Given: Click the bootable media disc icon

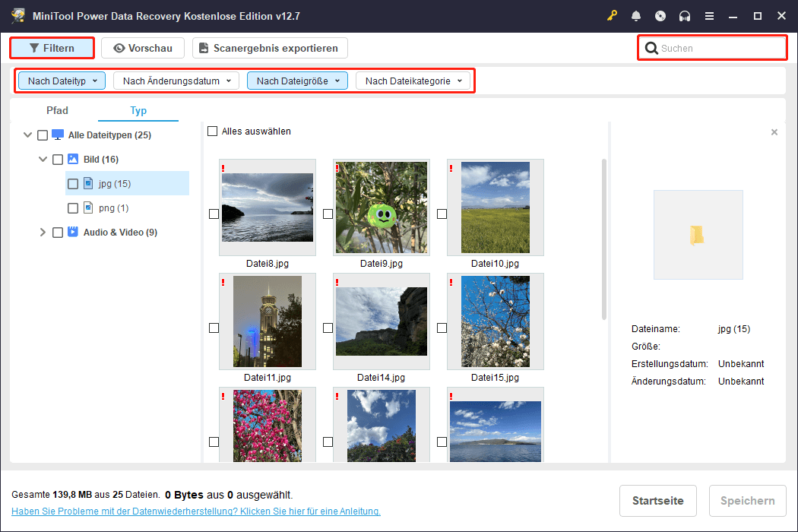Looking at the screenshot, I should click(x=660, y=15).
